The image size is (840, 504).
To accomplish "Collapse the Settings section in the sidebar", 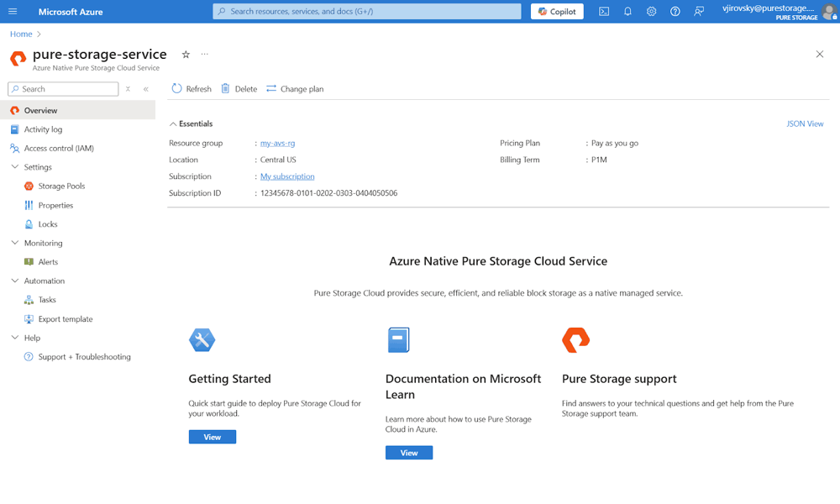I will pos(15,167).
